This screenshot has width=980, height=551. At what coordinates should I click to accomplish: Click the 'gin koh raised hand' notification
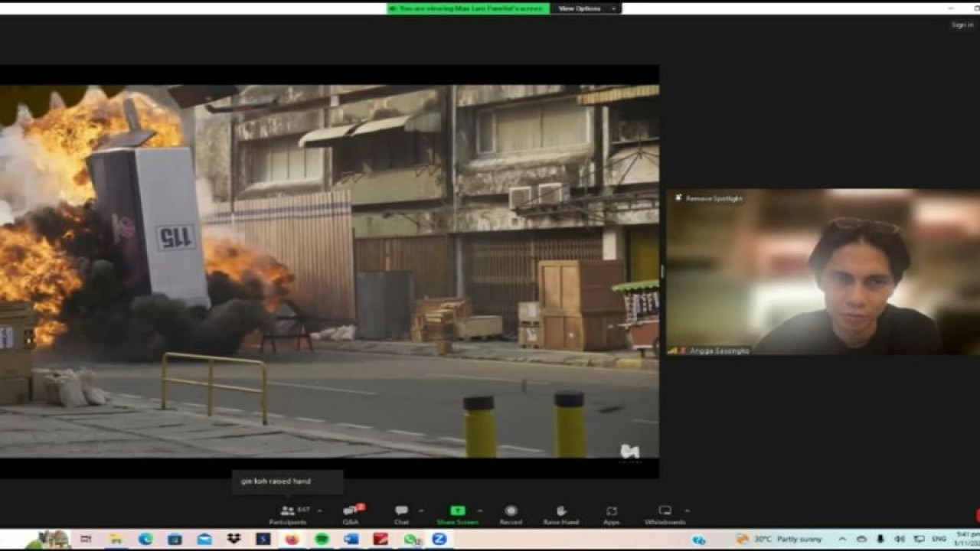(x=286, y=481)
